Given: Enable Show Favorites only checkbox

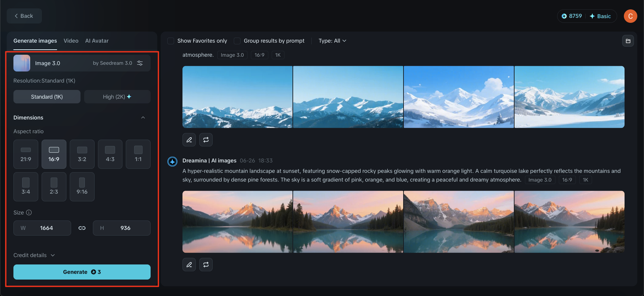Looking at the screenshot, I should [171, 41].
